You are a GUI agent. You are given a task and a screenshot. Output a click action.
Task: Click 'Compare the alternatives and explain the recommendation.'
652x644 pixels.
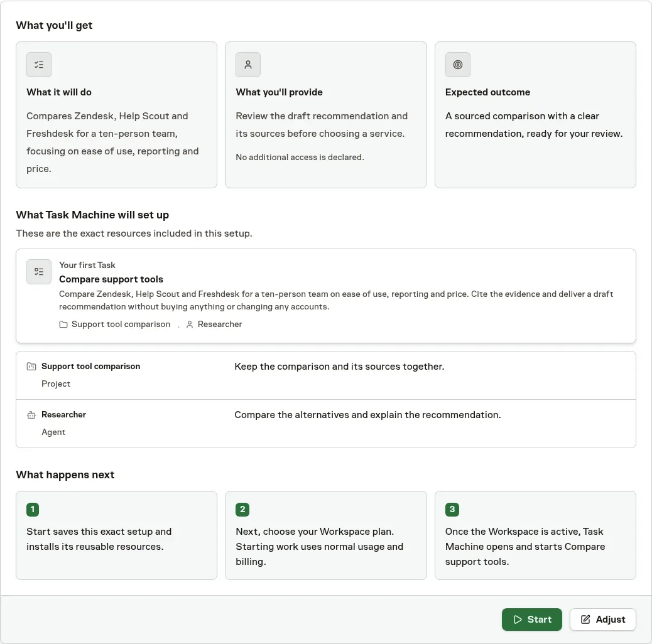coord(367,415)
